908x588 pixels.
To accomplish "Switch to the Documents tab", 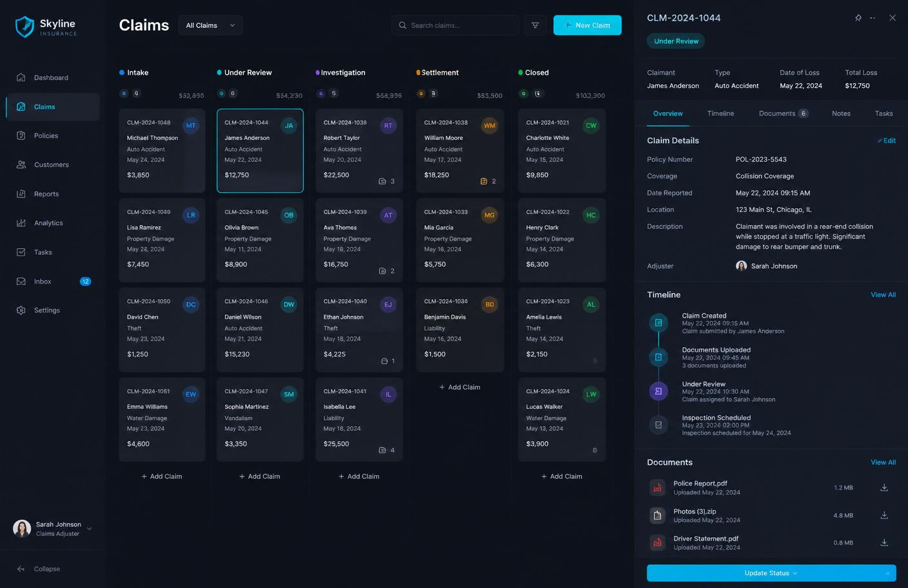I will tap(783, 113).
